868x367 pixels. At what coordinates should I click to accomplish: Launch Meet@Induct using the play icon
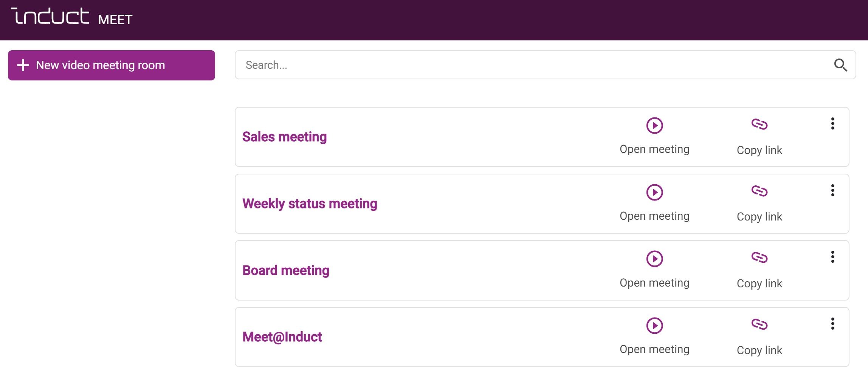654,325
